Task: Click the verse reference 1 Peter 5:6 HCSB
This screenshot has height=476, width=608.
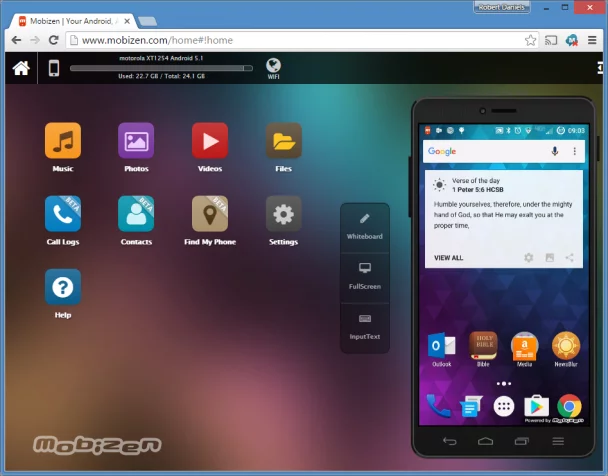Action: (477, 190)
